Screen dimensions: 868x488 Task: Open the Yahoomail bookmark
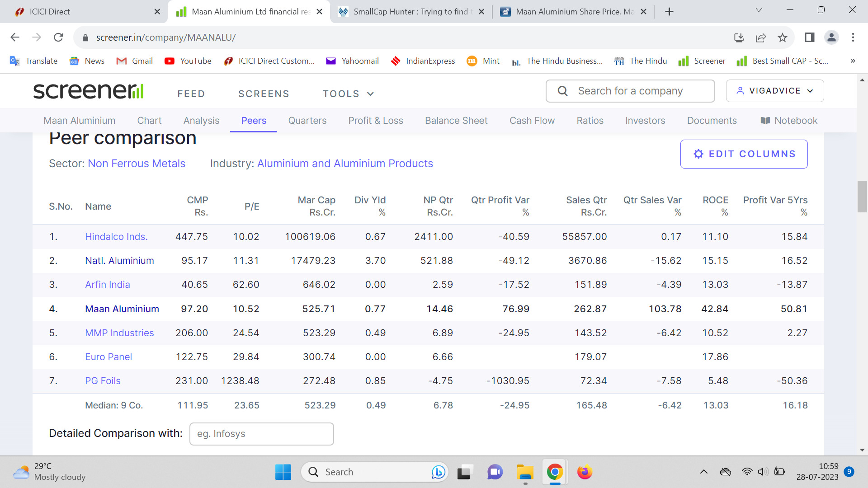click(x=353, y=61)
